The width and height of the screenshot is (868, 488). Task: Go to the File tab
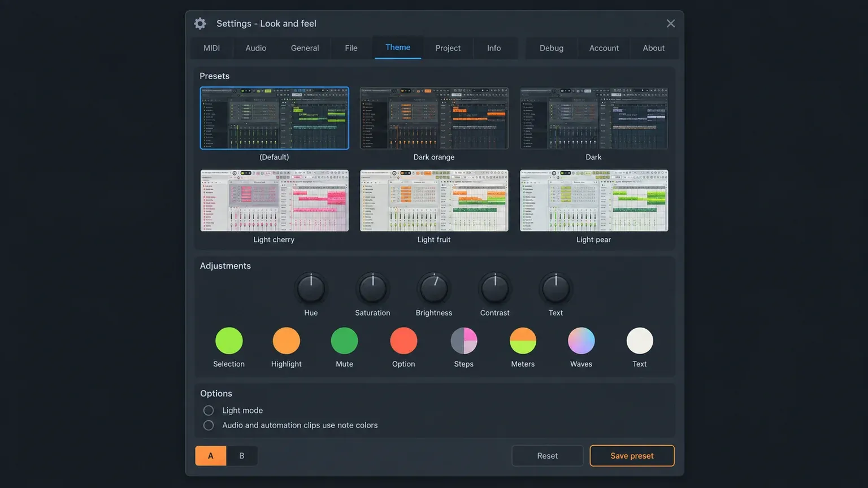[351, 48]
